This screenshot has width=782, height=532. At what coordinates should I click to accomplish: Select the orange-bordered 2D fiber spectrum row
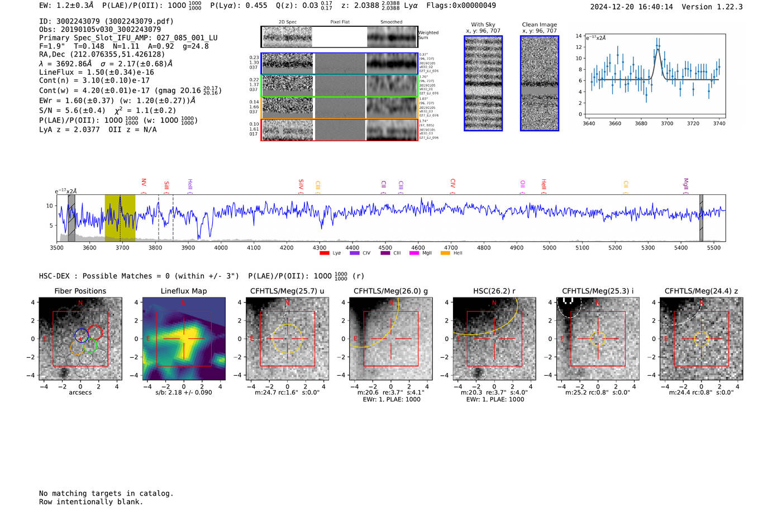coord(339,108)
